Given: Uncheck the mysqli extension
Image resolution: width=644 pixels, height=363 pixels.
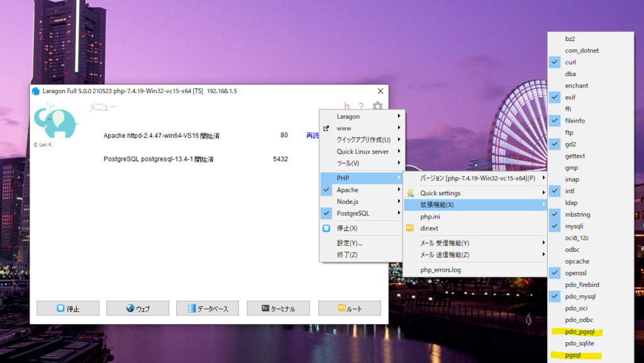Looking at the screenshot, I should pos(591,226).
